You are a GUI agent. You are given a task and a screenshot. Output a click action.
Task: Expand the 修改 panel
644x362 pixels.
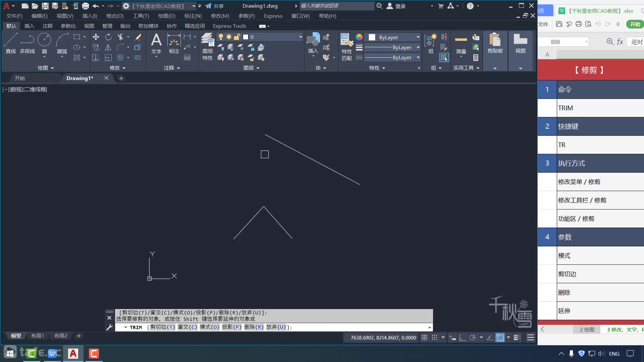coord(118,68)
